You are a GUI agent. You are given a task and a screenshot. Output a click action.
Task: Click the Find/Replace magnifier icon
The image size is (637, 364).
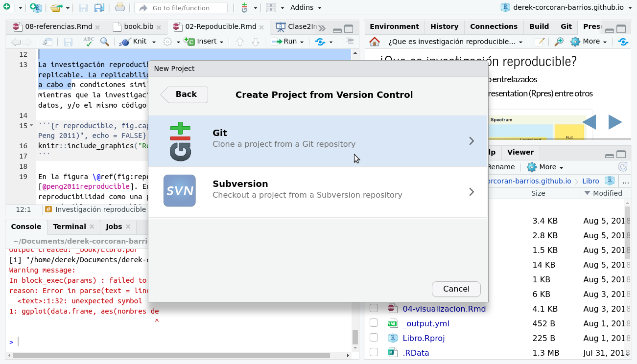coord(104,42)
